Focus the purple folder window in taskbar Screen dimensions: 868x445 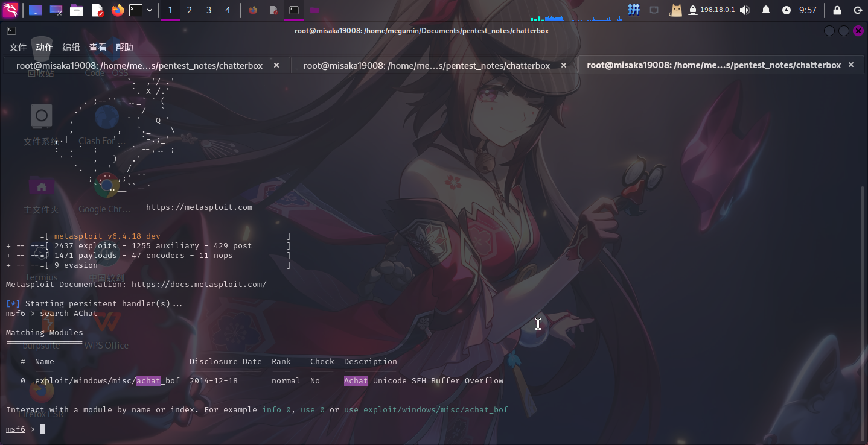(314, 10)
